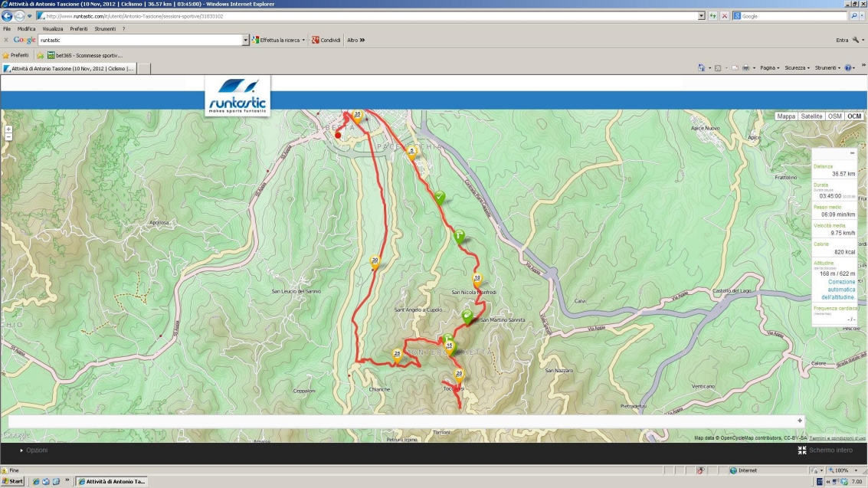868x488 pixels.
Task: Click the Schermo intero link
Action: [830, 450]
